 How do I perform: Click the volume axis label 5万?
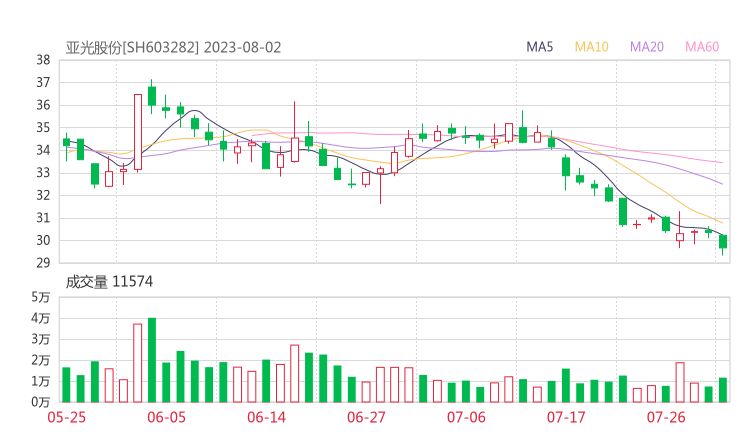[x=41, y=297]
